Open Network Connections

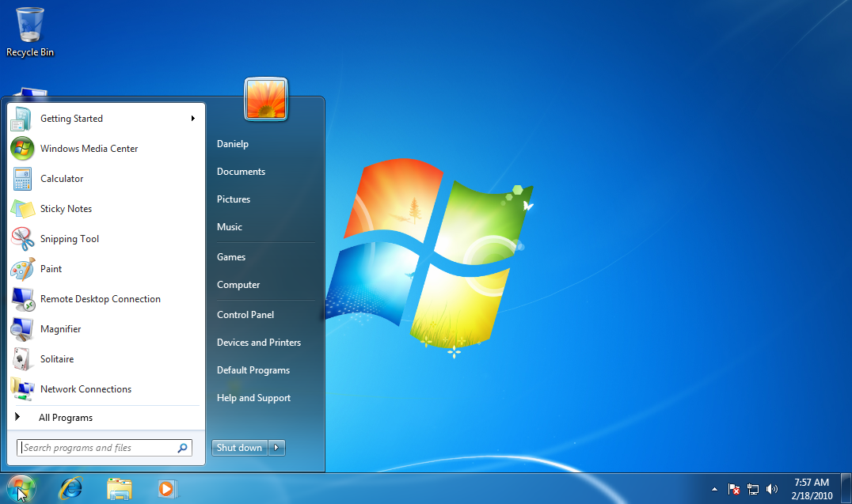[86, 388]
